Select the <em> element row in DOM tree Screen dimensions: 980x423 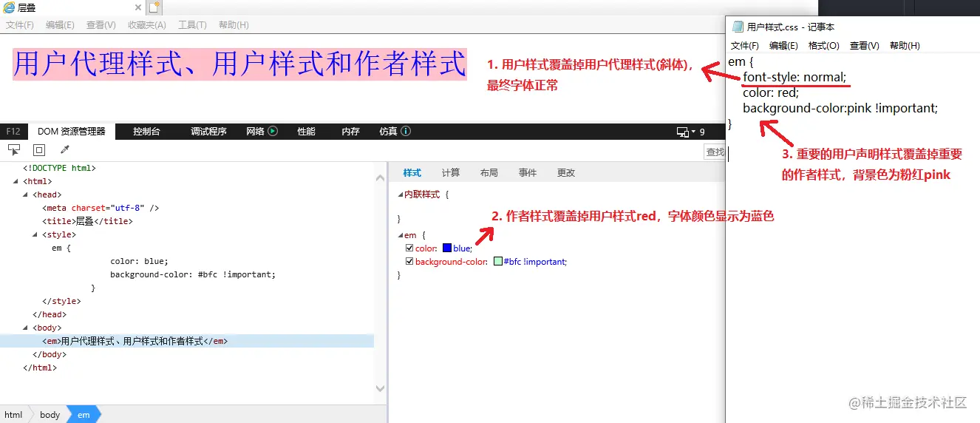187,341
